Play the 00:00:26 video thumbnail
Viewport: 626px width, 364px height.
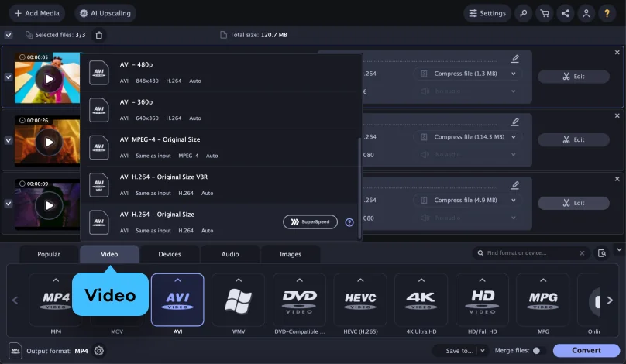point(49,142)
